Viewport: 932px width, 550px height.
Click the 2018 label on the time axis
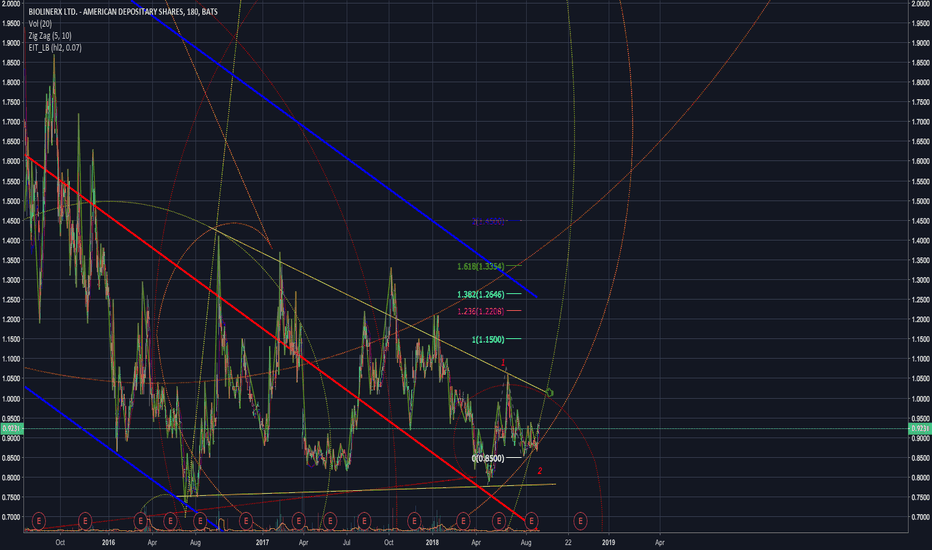(x=433, y=542)
